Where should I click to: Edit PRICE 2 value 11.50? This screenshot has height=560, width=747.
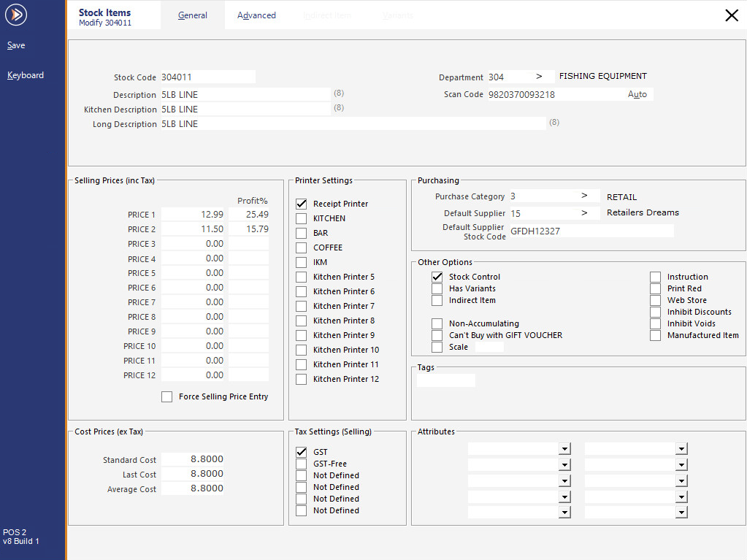click(193, 229)
